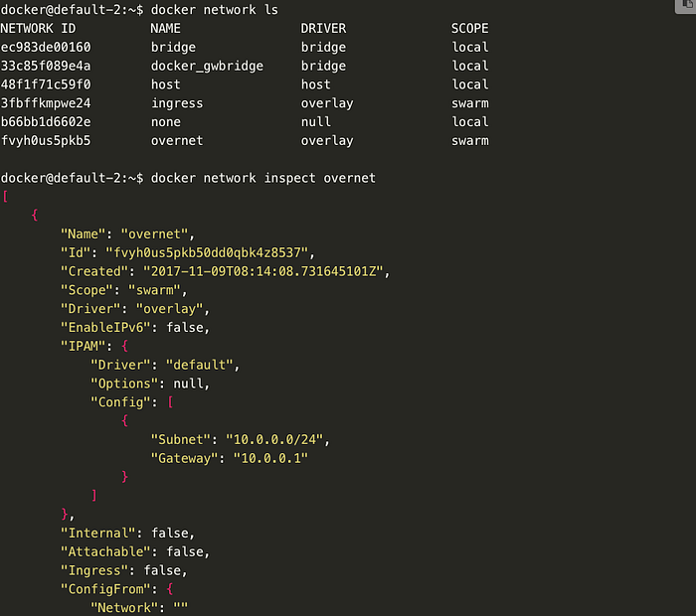Click the Subnet value "10.0.0.0/24"

(x=274, y=439)
